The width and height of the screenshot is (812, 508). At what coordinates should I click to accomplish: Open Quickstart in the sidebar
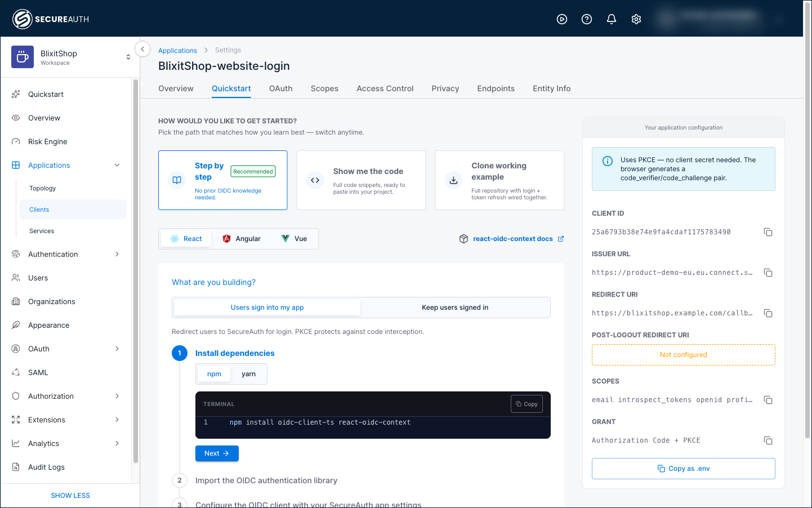[x=66, y=94]
